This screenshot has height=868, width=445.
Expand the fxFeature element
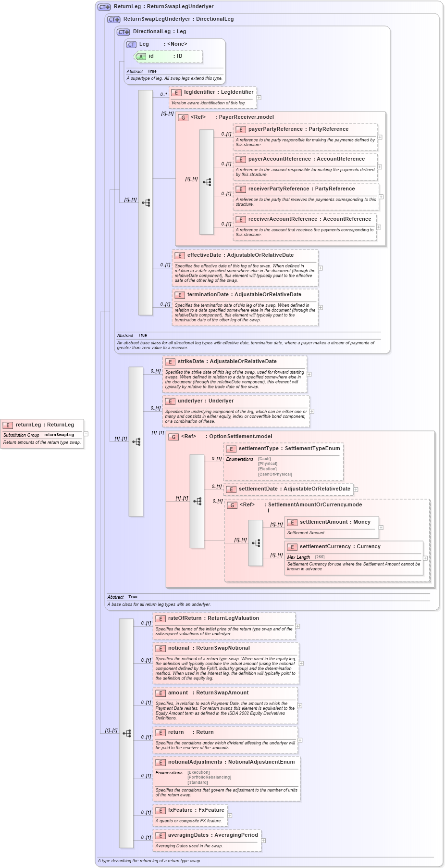click(230, 816)
